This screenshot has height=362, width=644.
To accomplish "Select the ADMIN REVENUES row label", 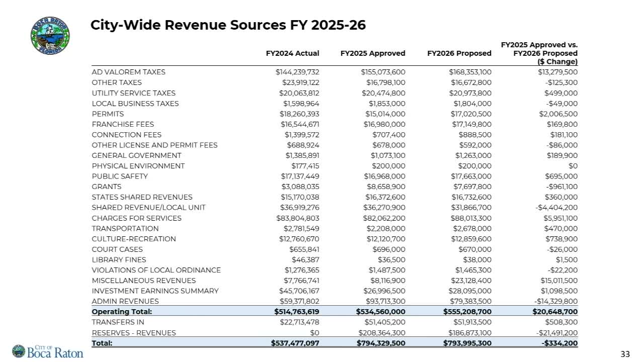I will coord(125,302).
